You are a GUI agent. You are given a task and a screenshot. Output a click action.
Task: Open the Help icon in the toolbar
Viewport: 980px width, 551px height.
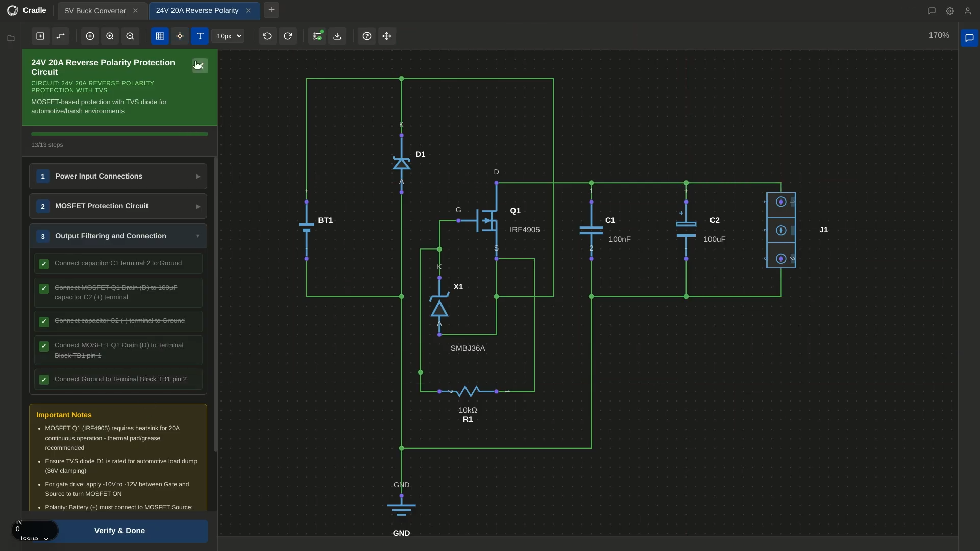366,36
